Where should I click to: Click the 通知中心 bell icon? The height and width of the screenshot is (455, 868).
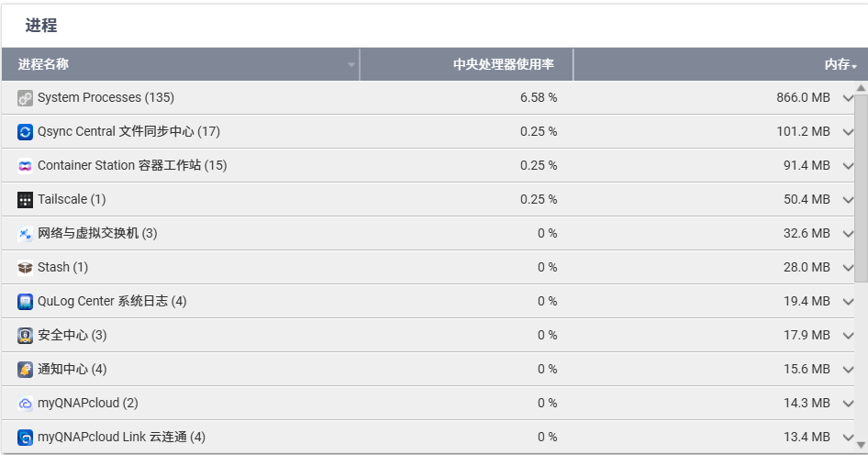pyautogui.click(x=25, y=370)
